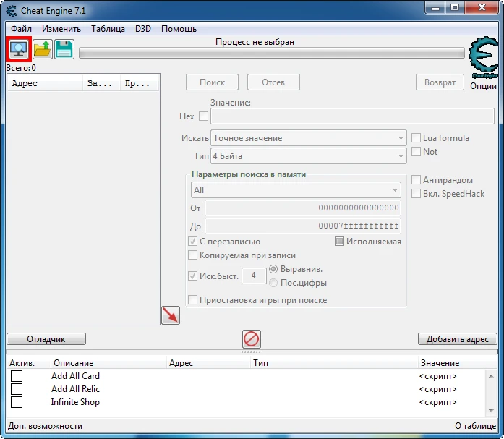Screen dimensions: 504x439
Task: Click Пр... column header in results
Action: [x=139, y=84]
